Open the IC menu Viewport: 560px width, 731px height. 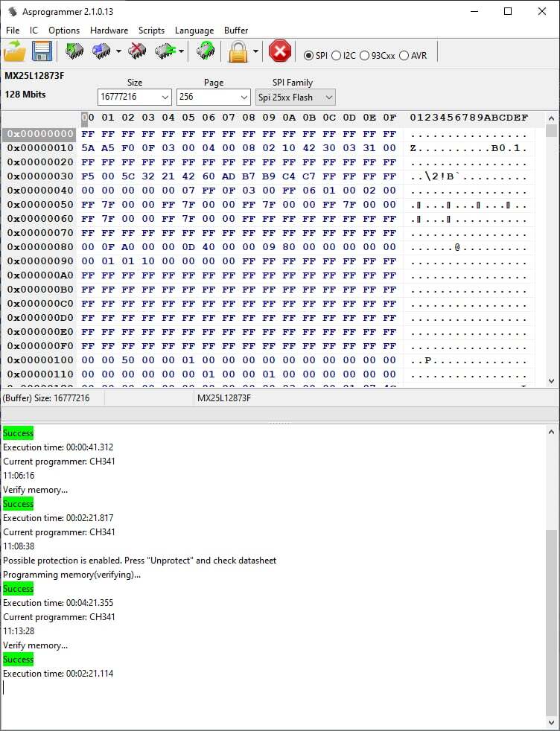[34, 31]
